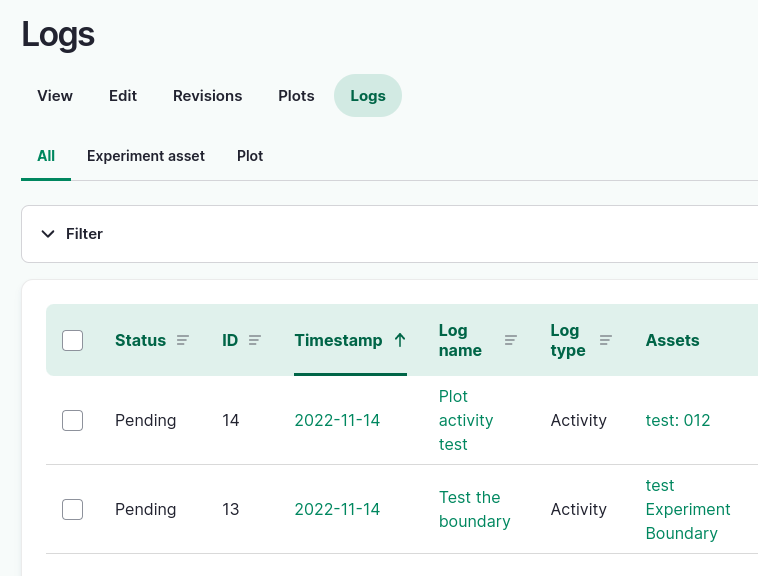
Task: Check the box for log 13
Action: [x=72, y=509]
